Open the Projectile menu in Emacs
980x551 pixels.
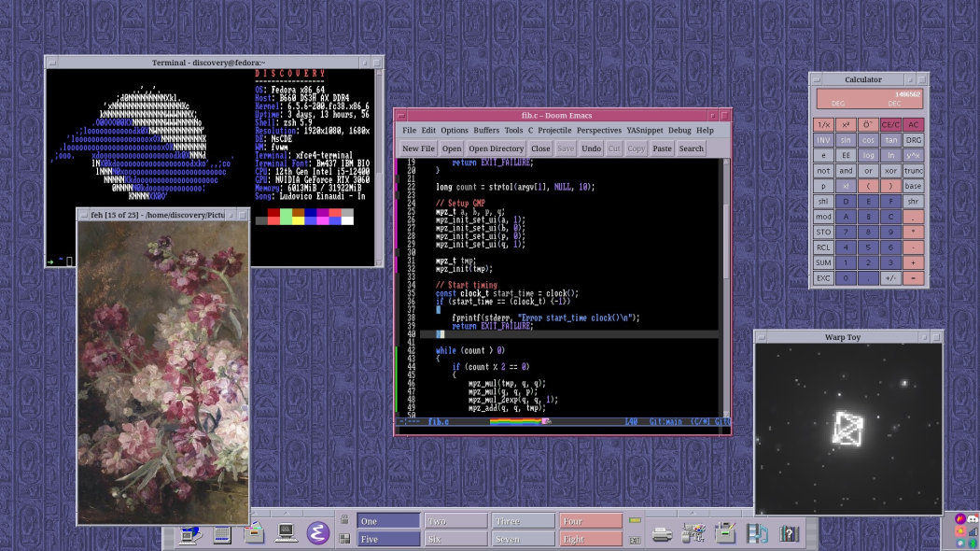coord(554,130)
